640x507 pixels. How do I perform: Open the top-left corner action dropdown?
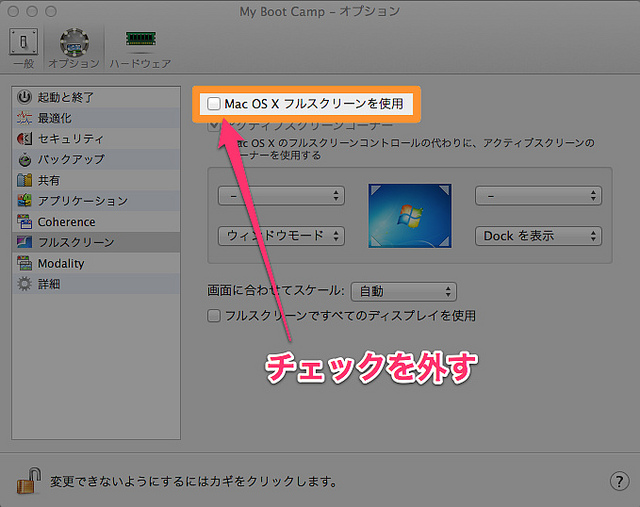coord(281,196)
